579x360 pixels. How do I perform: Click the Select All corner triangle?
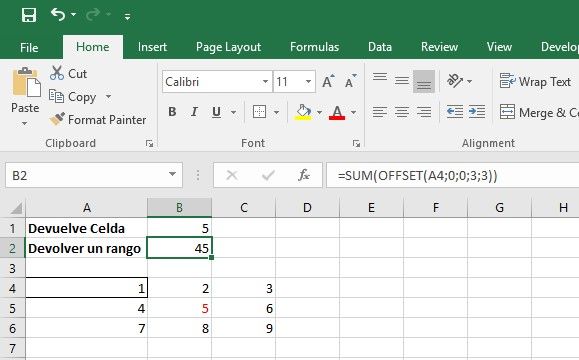point(16,208)
